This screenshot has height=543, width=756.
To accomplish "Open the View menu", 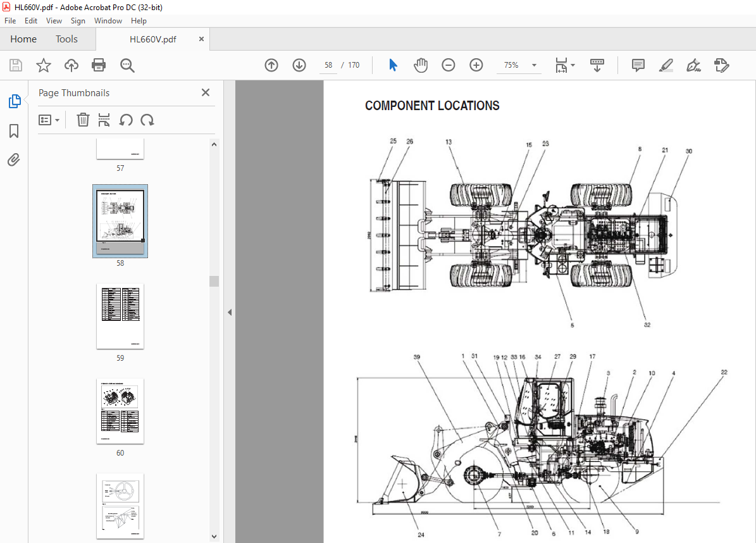I will pos(54,21).
